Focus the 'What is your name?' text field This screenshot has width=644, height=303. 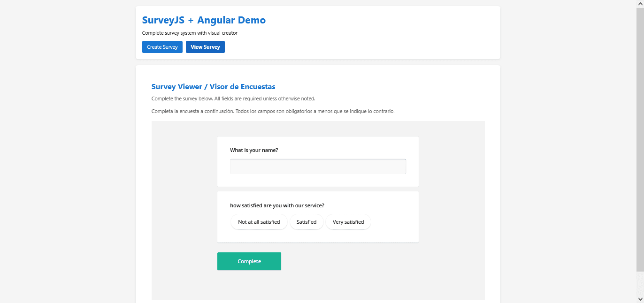point(318,167)
